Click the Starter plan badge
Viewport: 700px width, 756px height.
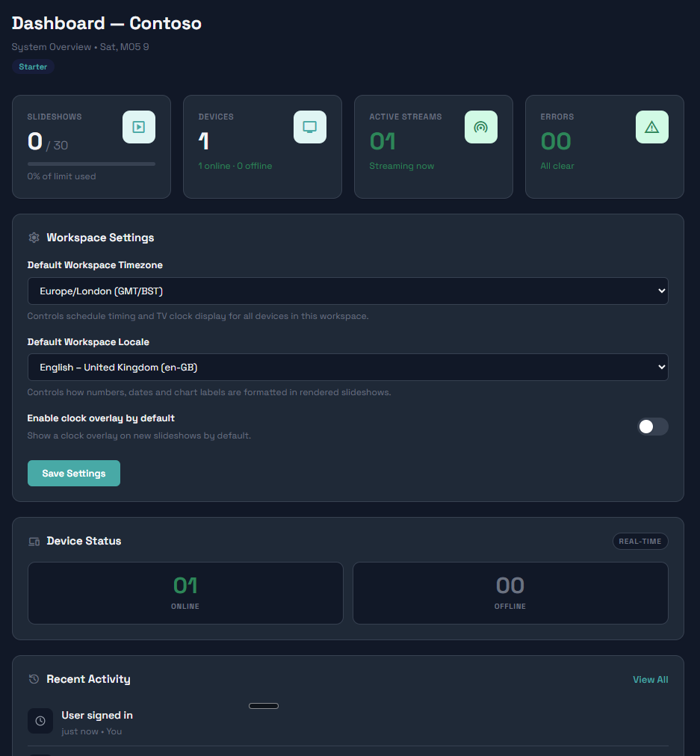[33, 66]
